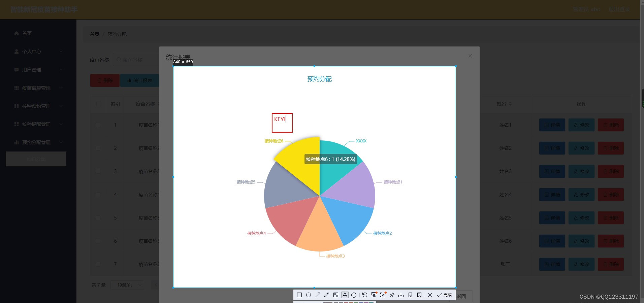Viewport: 644px width, 303px height.
Task: Click 首页 breadcrumb link
Action: [95, 34]
